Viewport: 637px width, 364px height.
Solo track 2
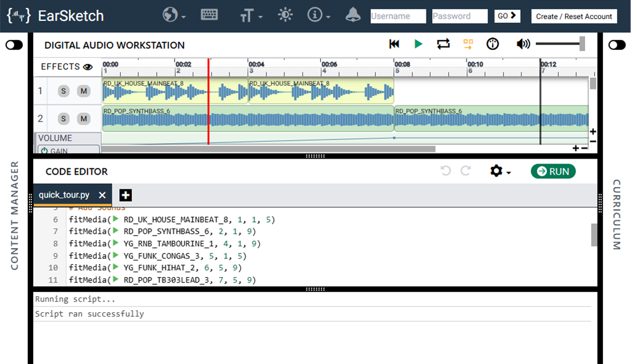[x=64, y=118]
